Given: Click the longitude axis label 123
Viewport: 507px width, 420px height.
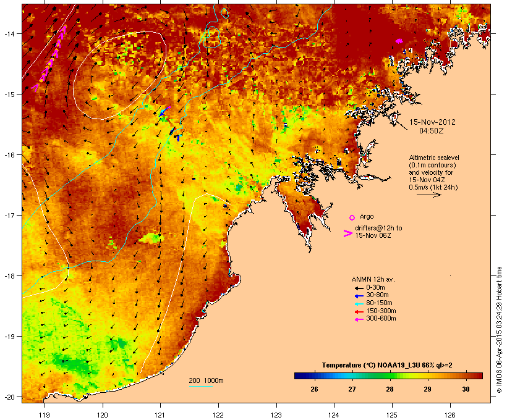Looking at the screenshot, I should tap(276, 415).
